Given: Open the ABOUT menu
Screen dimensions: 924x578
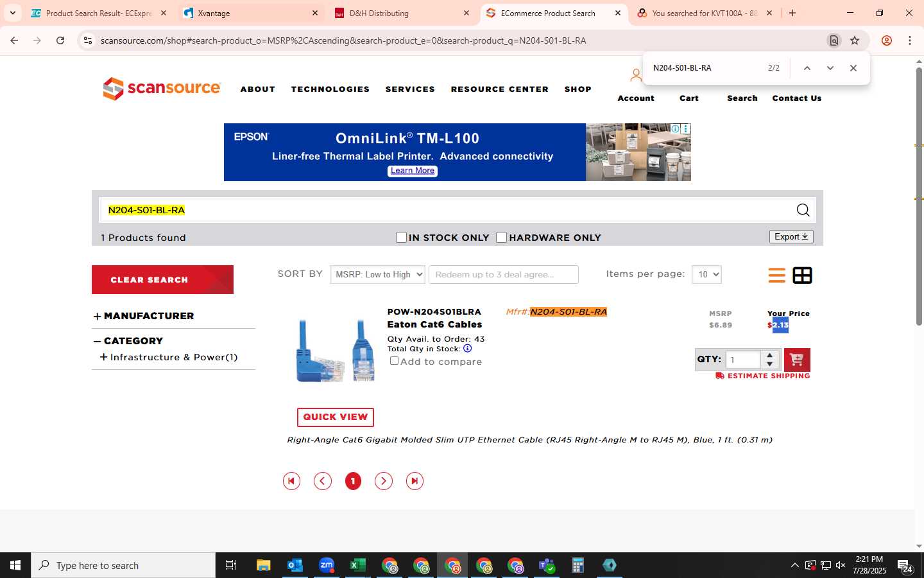Looking at the screenshot, I should tap(258, 89).
